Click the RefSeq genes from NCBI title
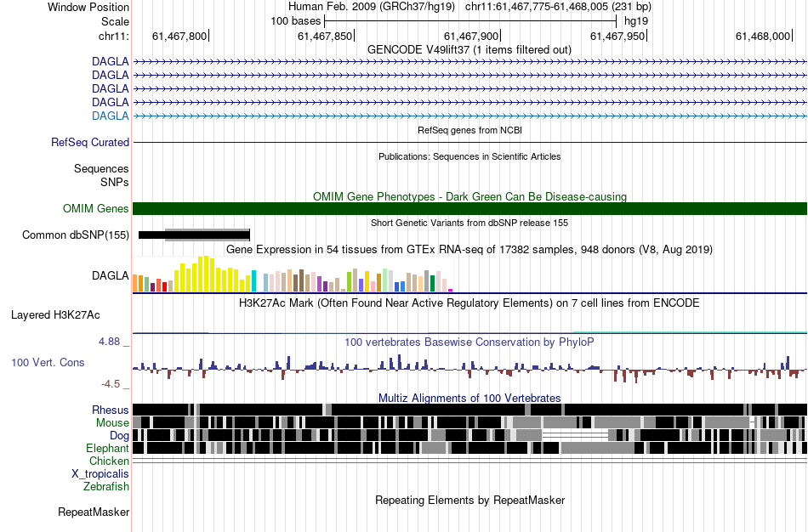This screenshot has height=532, width=808. [x=470, y=130]
